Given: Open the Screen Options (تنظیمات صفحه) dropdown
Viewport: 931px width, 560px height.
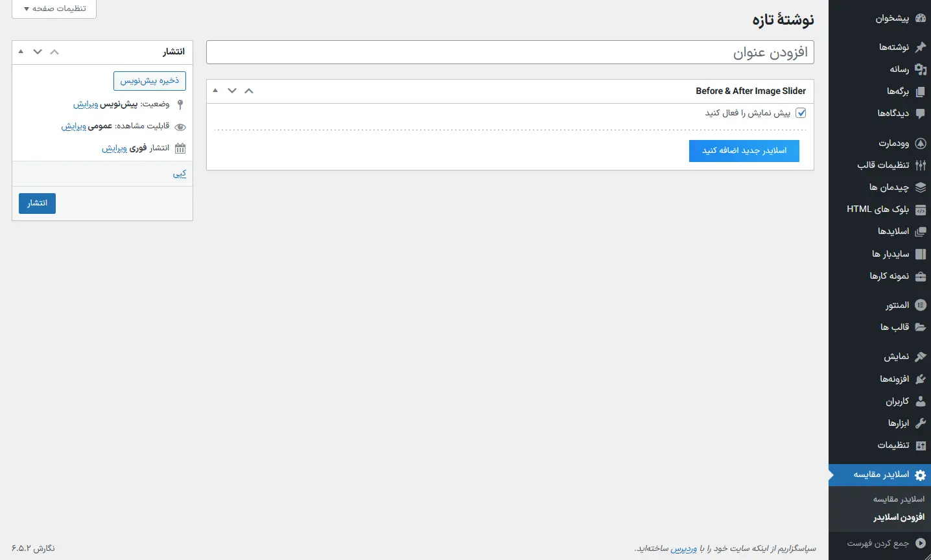Looking at the screenshot, I should pos(54,9).
